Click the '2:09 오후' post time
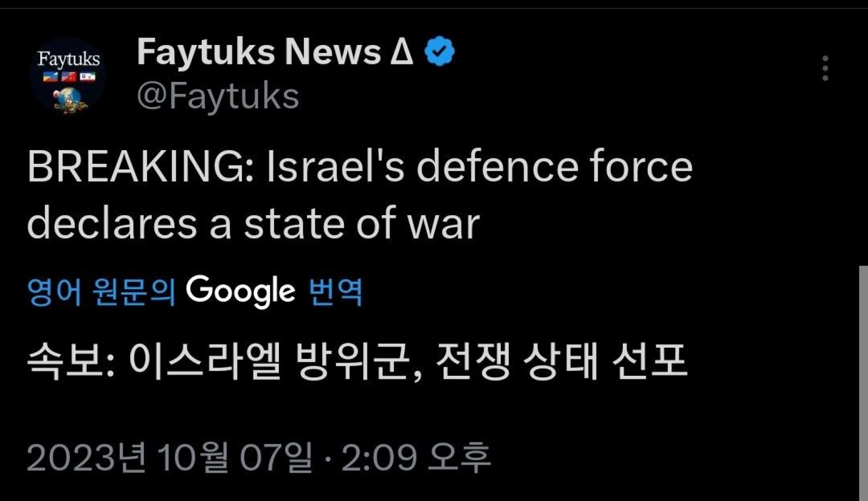 (x=416, y=457)
